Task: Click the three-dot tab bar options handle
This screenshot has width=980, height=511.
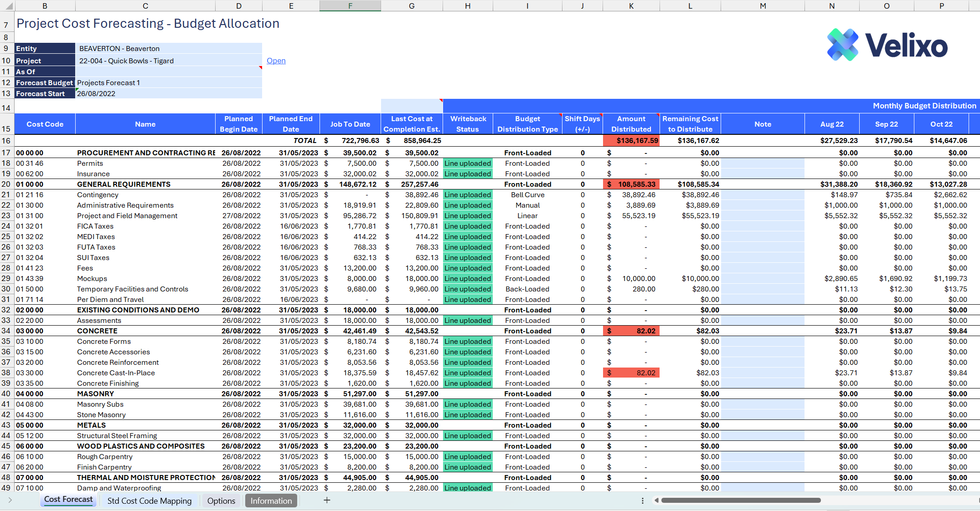Action: click(643, 501)
